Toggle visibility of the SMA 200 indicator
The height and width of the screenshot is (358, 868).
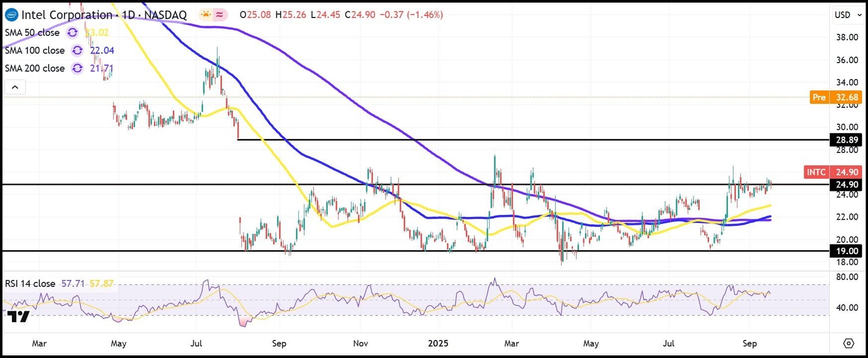pos(34,68)
